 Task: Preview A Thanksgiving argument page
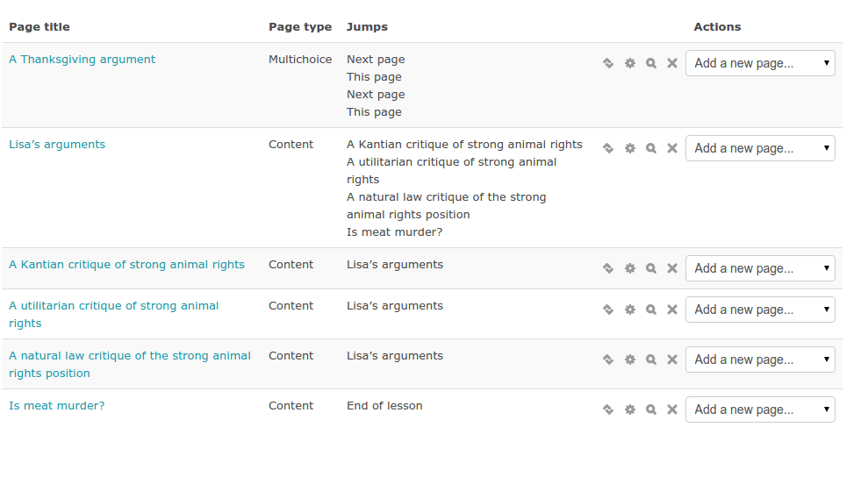(x=651, y=63)
